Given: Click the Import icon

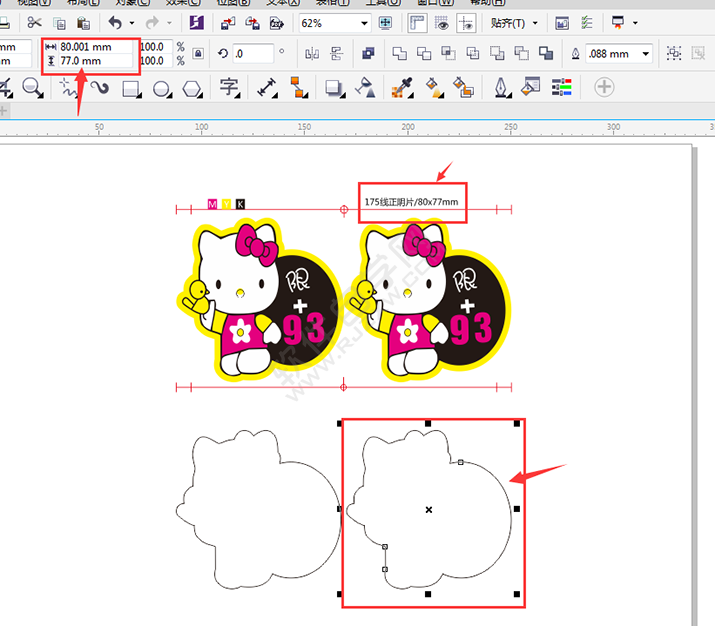Looking at the screenshot, I should 228,23.
